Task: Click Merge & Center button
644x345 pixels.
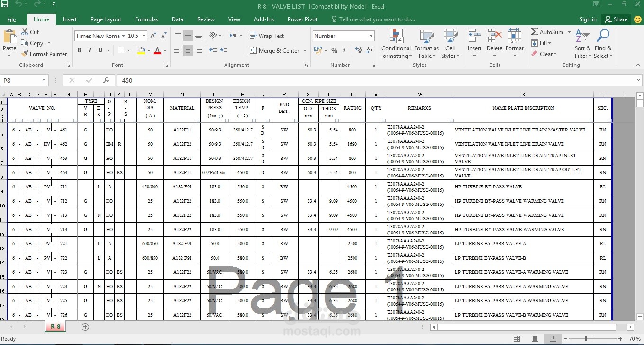Action: coord(274,50)
